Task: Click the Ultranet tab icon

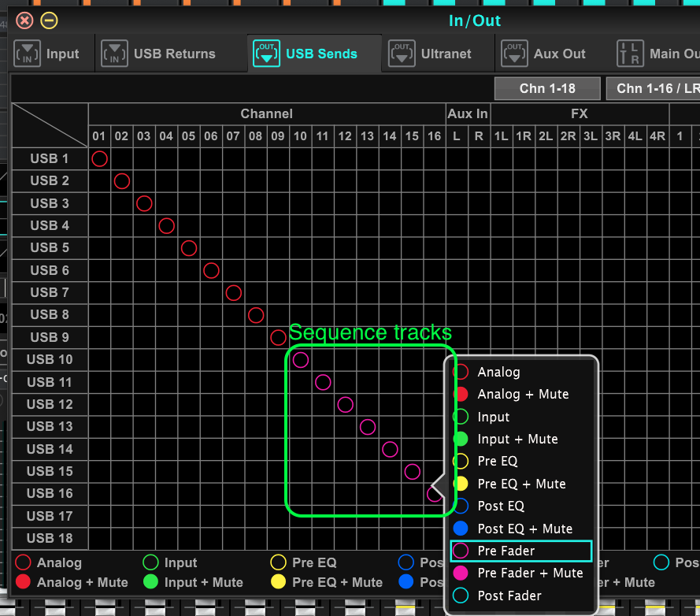Action: (x=402, y=54)
